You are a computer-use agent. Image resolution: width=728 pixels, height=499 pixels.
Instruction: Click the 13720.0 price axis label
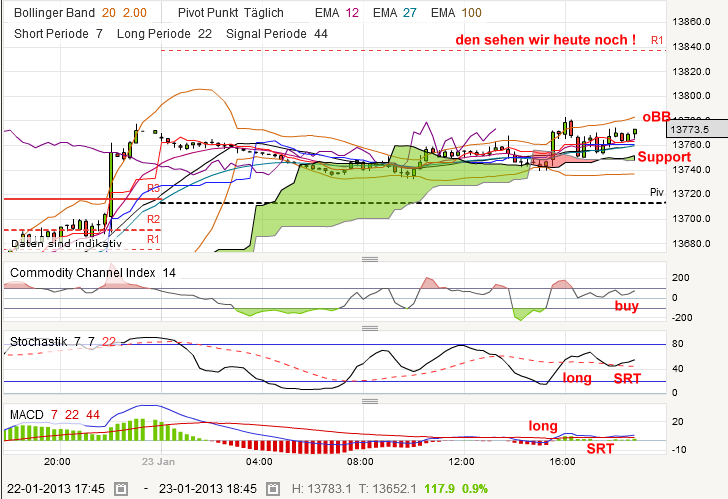pyautogui.click(x=691, y=194)
